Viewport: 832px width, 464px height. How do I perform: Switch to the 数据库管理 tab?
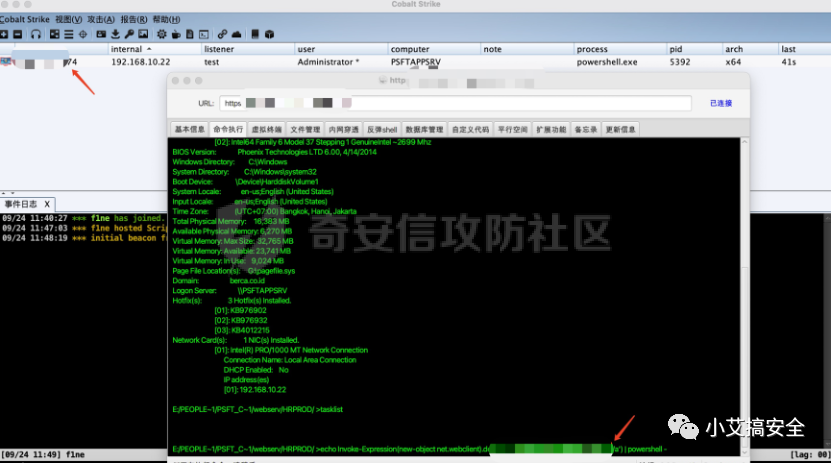click(x=424, y=129)
